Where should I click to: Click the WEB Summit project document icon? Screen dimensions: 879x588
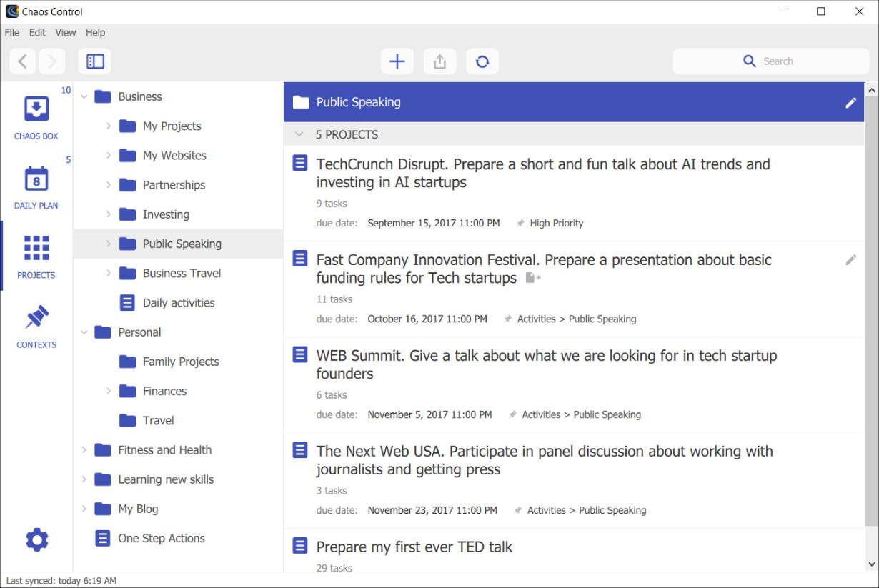(x=300, y=355)
